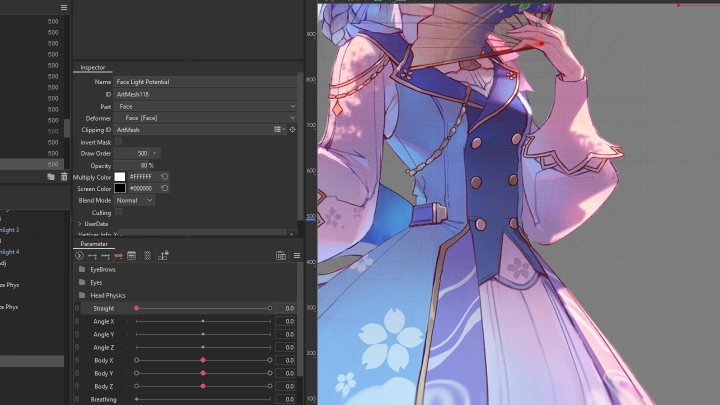The image size is (720, 405).
Task: Click the Eyes folder icon
Action: coord(82,282)
